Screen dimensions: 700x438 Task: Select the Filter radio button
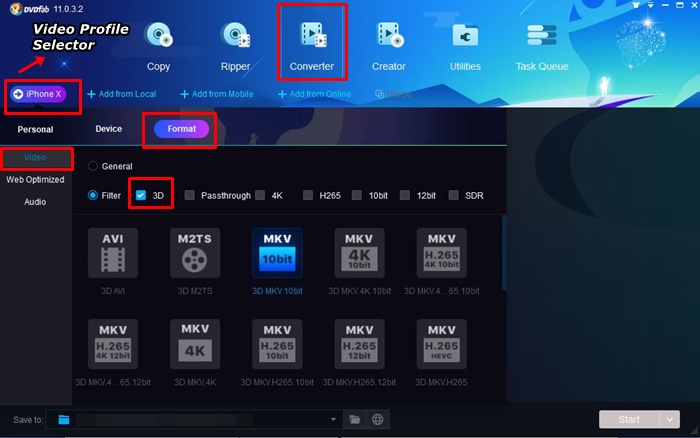(92, 196)
